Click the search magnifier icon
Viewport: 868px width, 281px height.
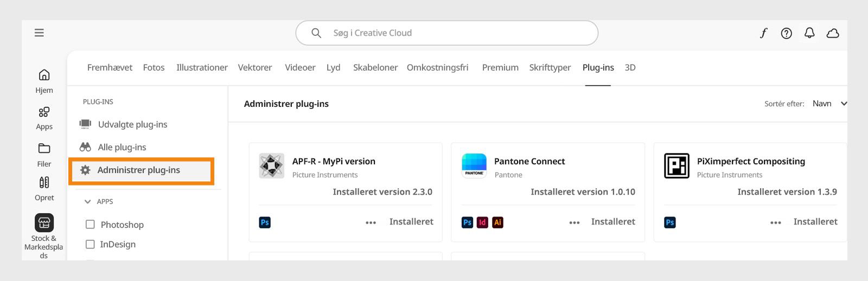[x=316, y=33]
